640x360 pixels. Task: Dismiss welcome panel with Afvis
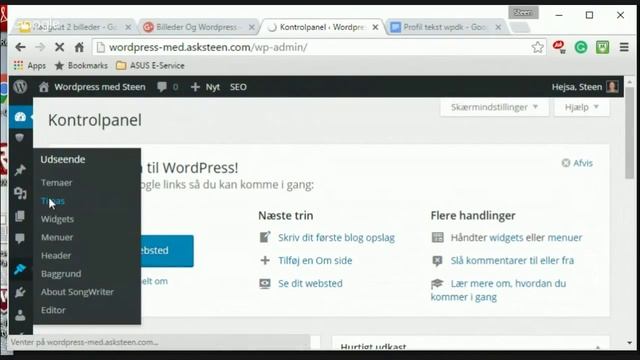(x=577, y=163)
